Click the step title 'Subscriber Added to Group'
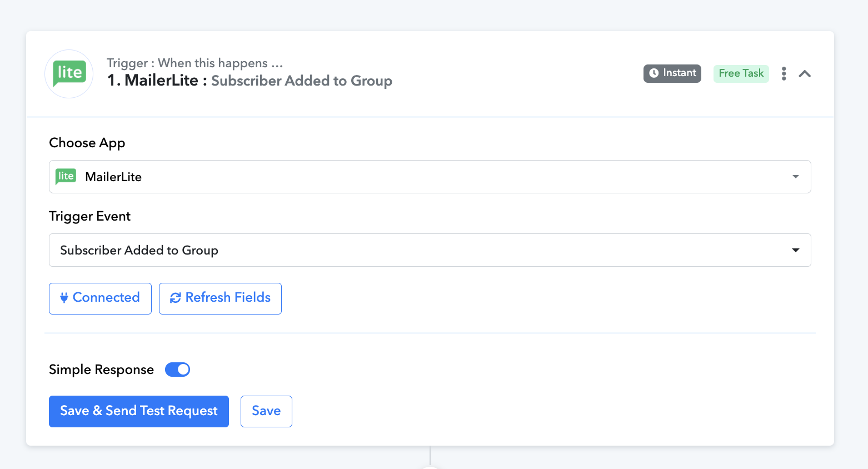The height and width of the screenshot is (469, 868). pyautogui.click(x=302, y=81)
